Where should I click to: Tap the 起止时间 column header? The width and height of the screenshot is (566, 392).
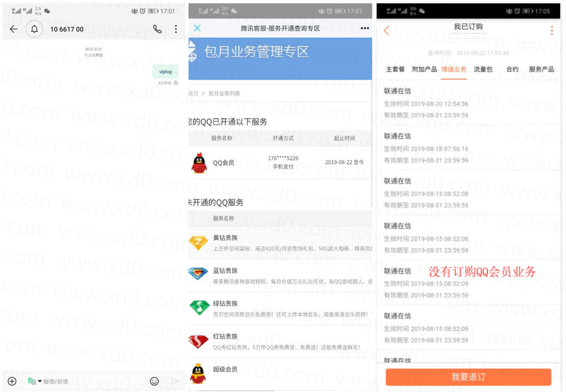pyautogui.click(x=344, y=138)
